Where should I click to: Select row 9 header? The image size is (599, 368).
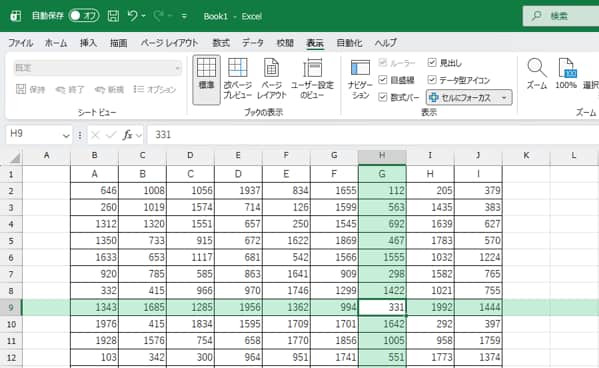tap(11, 308)
